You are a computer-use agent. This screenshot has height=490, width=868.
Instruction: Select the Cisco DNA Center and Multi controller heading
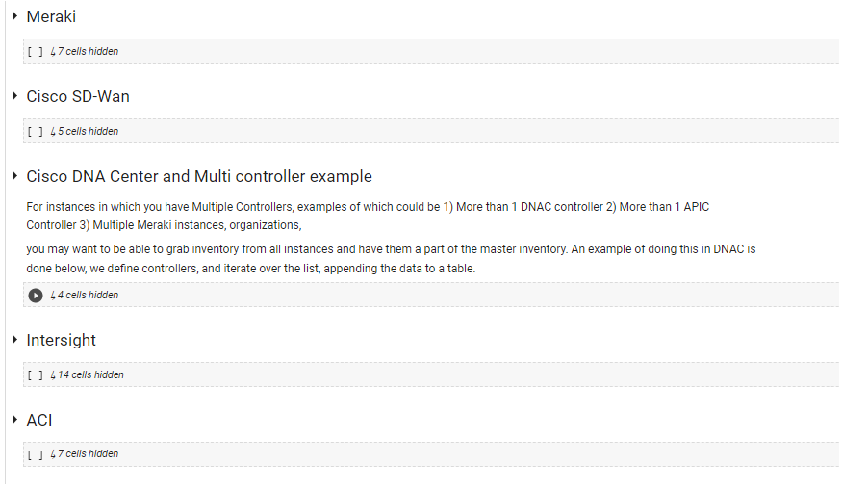point(199,176)
